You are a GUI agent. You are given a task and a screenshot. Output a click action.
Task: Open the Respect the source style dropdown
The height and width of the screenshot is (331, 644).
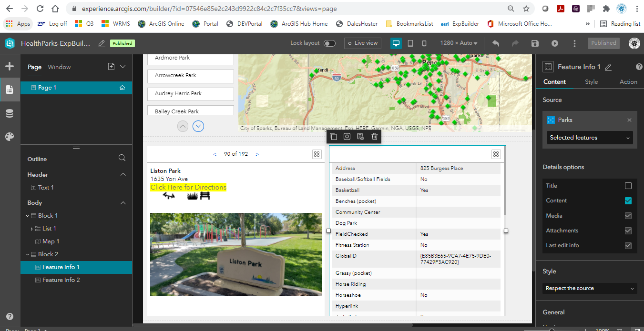(x=590, y=288)
